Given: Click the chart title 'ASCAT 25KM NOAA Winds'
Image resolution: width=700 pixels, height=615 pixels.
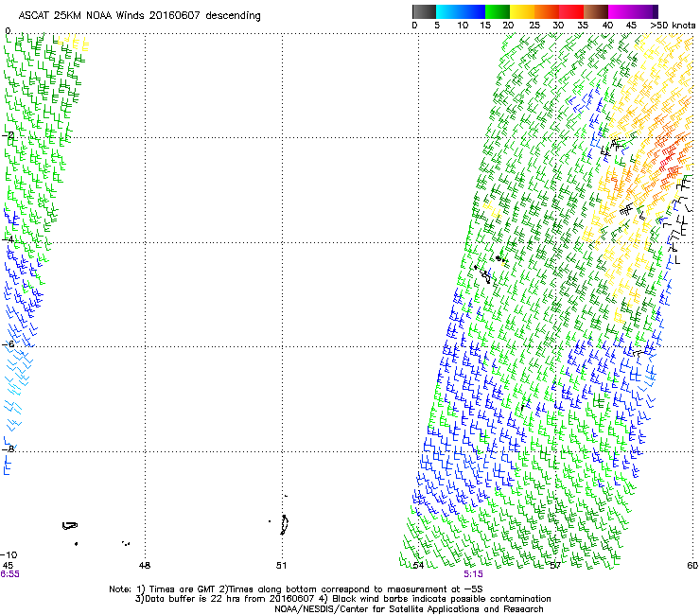Looking at the screenshot, I should pyautogui.click(x=82, y=15).
